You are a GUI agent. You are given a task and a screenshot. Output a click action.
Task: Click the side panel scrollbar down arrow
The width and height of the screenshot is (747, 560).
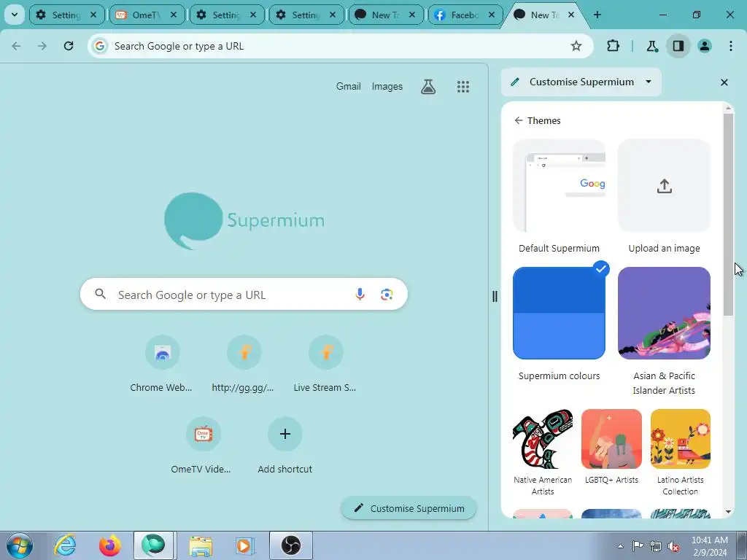coord(728,512)
